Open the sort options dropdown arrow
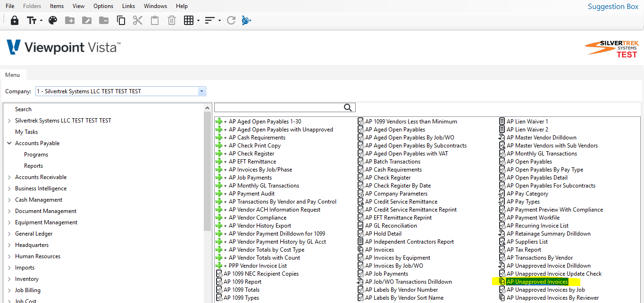Image resolution: width=644 pixels, height=303 pixels. [x=220, y=21]
